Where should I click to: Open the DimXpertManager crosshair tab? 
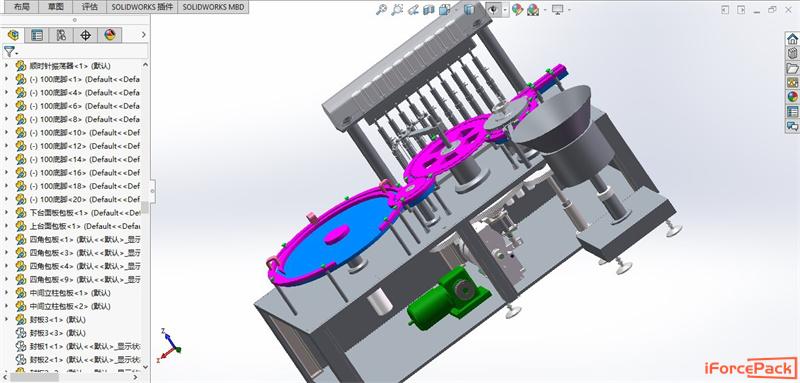click(86, 35)
